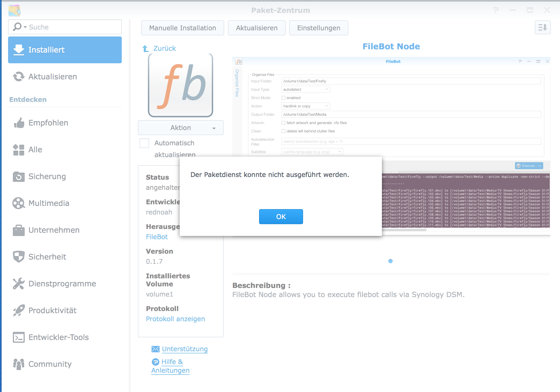Toggle delete clutter files checkbox in screenshot

pos(283,131)
